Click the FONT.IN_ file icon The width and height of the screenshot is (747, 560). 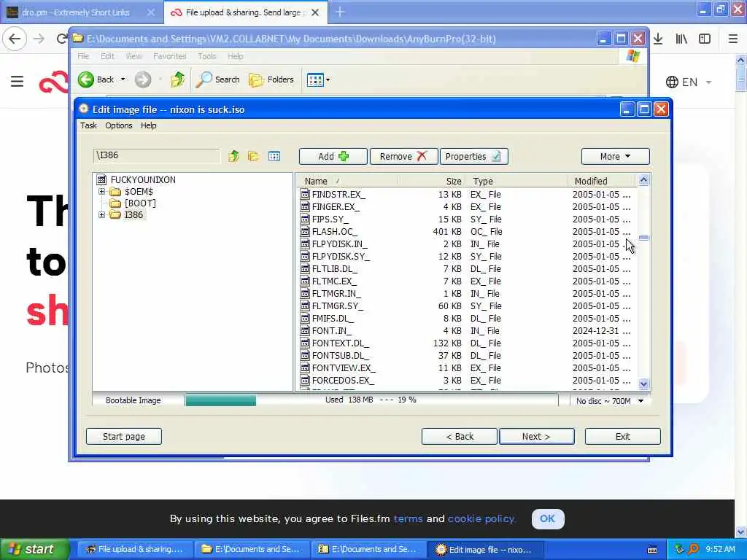(x=305, y=330)
